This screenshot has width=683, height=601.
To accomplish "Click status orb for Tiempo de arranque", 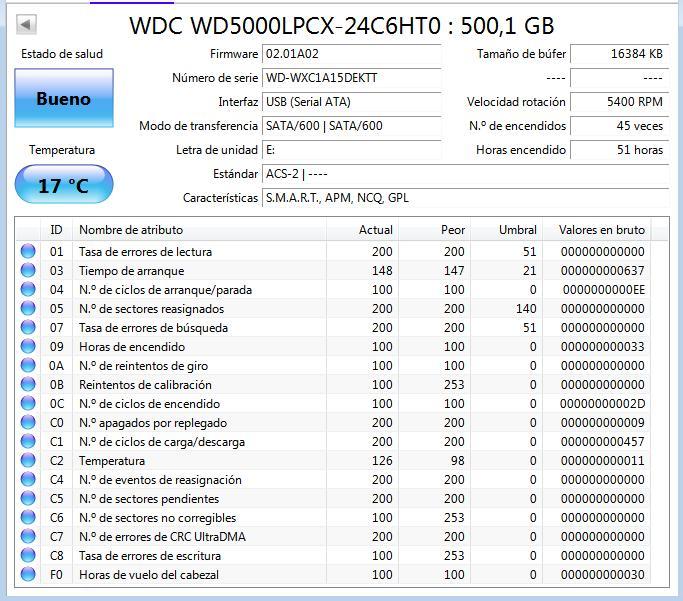I will 28,270.
